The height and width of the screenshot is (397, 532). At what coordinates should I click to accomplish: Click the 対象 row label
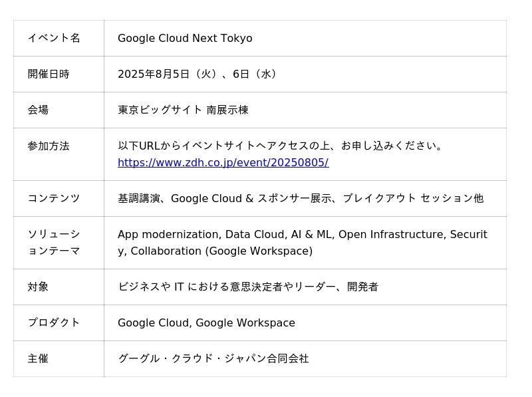coord(38,287)
